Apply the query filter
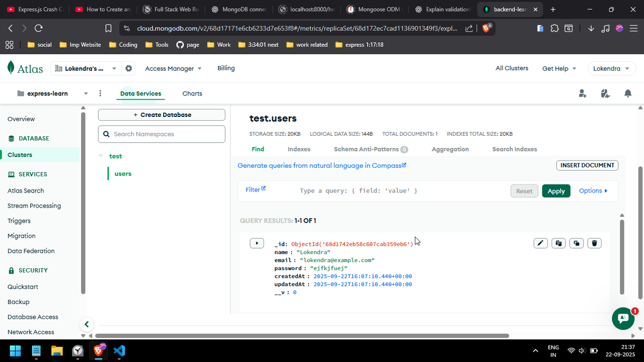Screen dimensions: 644x362 pos(556,191)
